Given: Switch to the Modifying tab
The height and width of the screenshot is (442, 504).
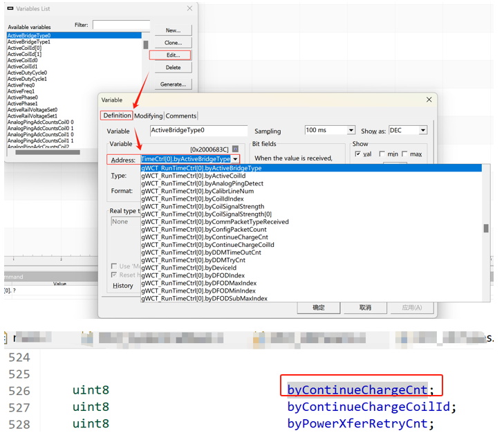Looking at the screenshot, I should [x=149, y=116].
